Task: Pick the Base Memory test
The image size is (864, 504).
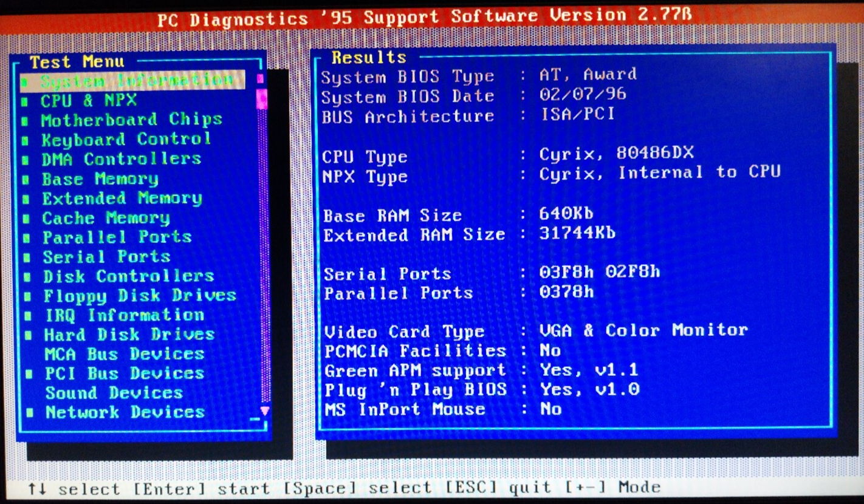Action: click(x=100, y=179)
